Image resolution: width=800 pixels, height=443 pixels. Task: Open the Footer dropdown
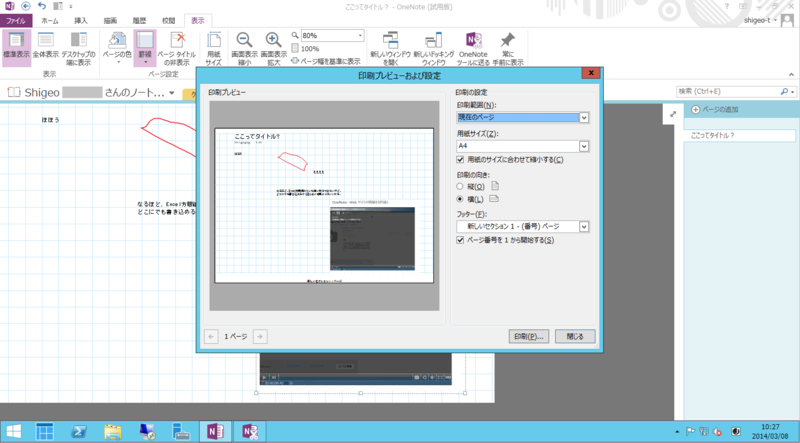(584, 227)
